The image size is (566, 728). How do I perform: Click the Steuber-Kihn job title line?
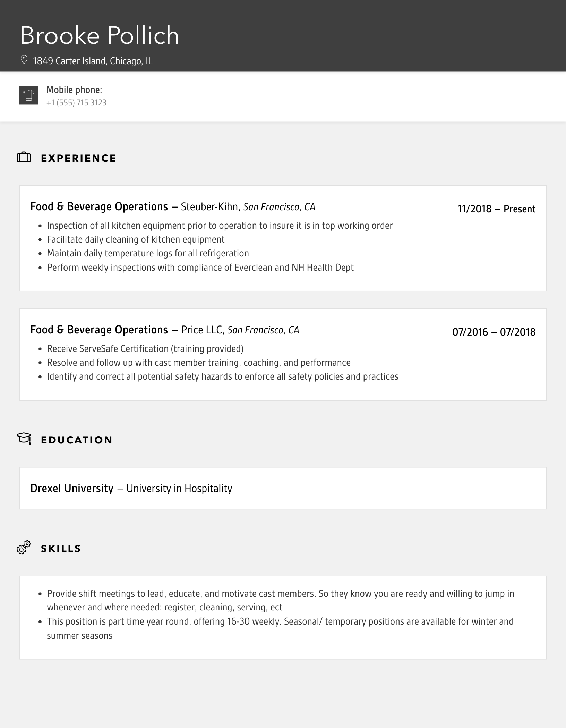point(173,207)
